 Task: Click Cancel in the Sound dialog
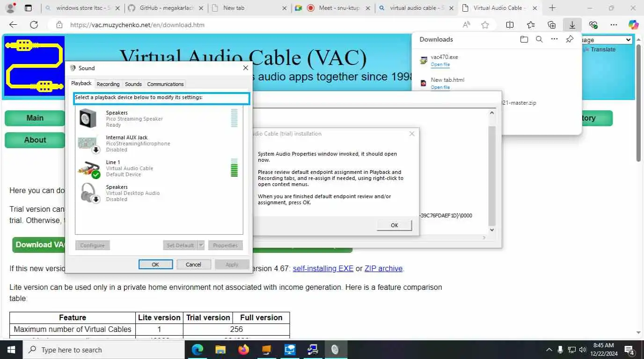click(x=193, y=265)
